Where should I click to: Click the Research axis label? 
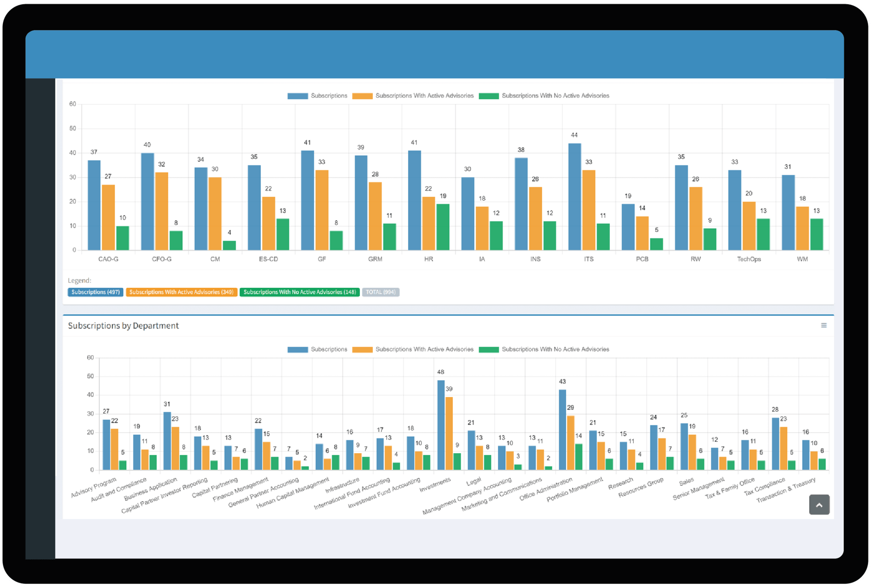(621, 483)
